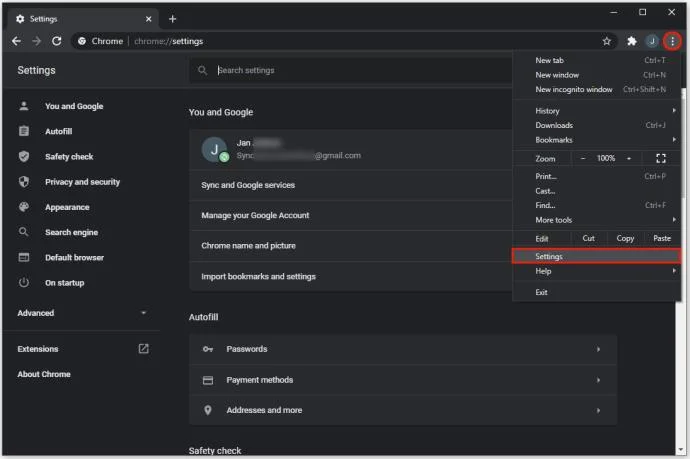Open Appearance settings in sidebar
This screenshot has height=459, width=690.
click(67, 207)
